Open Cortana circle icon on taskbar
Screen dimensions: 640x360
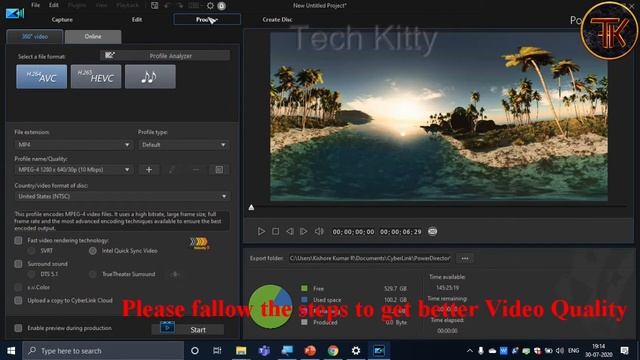pos(195,351)
